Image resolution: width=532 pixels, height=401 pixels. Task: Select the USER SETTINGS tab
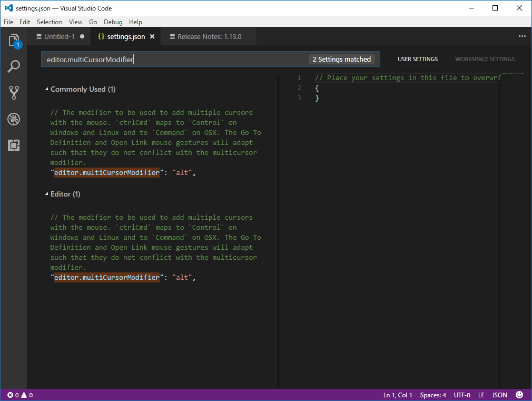418,59
